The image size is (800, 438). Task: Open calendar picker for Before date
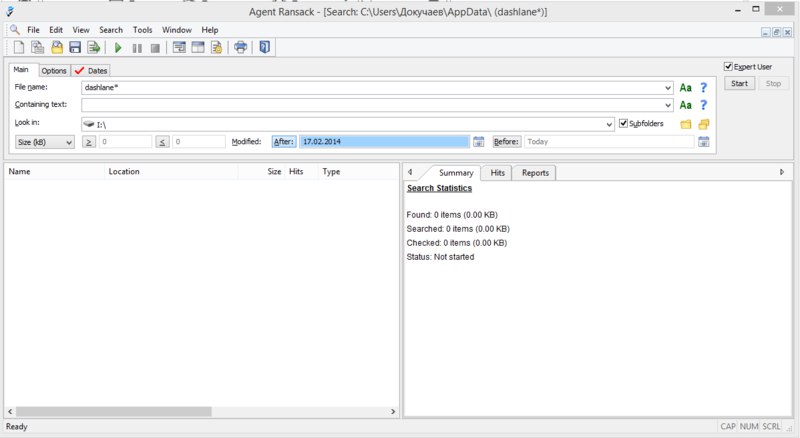pyautogui.click(x=704, y=142)
